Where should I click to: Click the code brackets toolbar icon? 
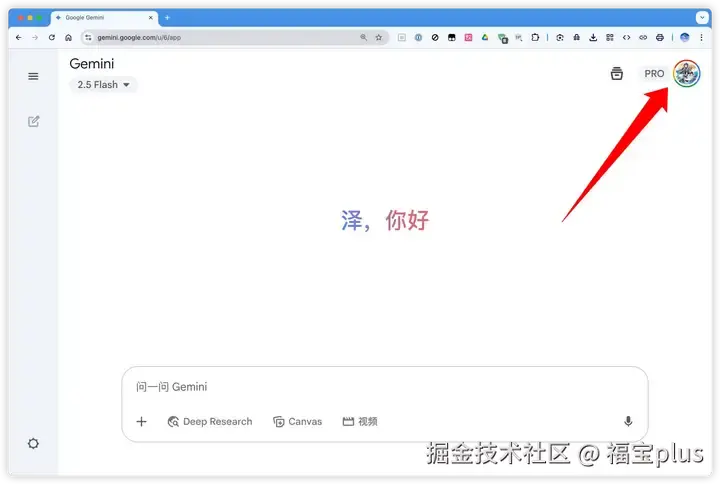coord(626,38)
